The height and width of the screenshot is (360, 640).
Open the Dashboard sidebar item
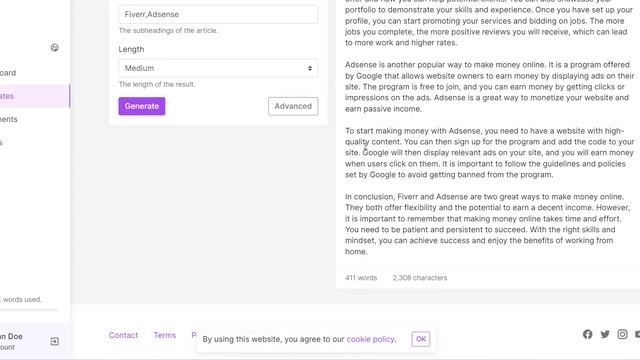pos(8,73)
